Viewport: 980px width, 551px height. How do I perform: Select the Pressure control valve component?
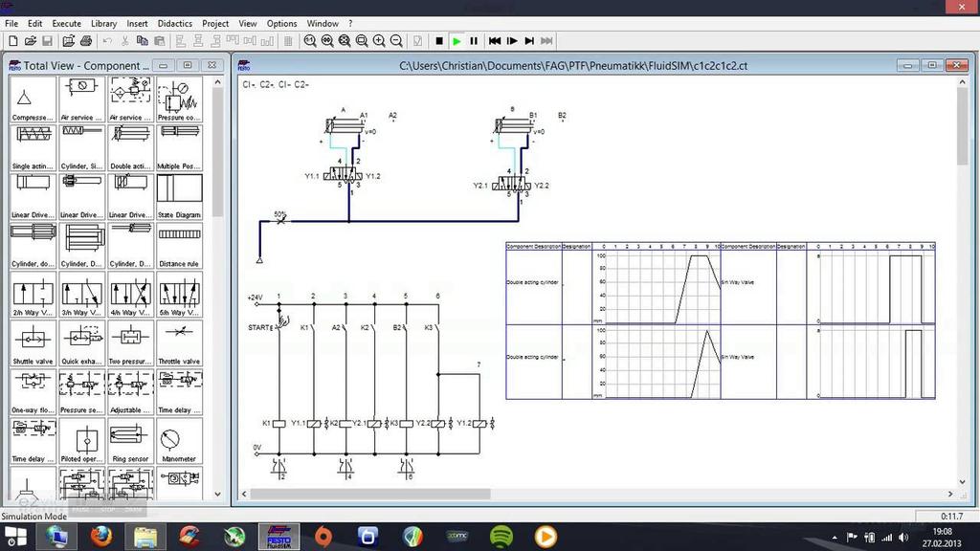pos(179,99)
